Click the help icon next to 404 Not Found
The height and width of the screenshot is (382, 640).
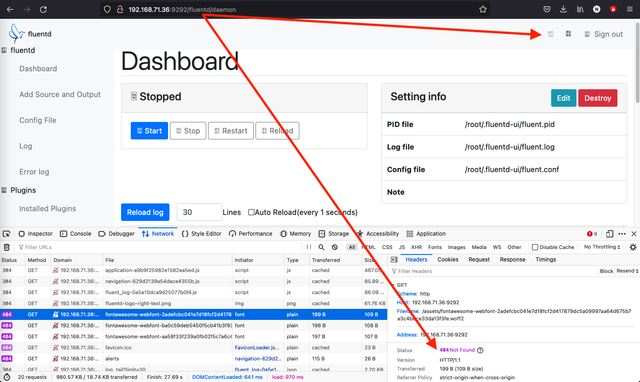(480, 350)
